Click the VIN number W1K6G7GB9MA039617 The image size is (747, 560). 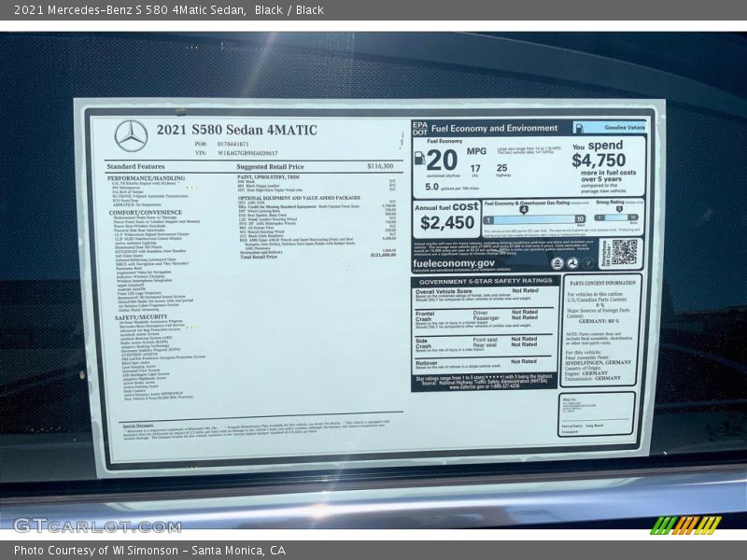point(247,153)
